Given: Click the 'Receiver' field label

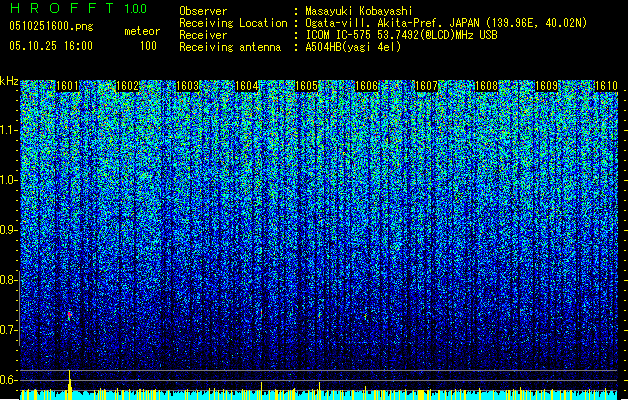Looking at the screenshot, I should point(203,35).
